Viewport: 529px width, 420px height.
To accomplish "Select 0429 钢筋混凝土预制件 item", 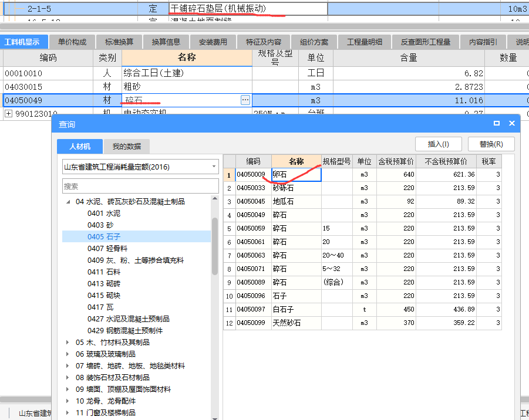I will coord(125,331).
